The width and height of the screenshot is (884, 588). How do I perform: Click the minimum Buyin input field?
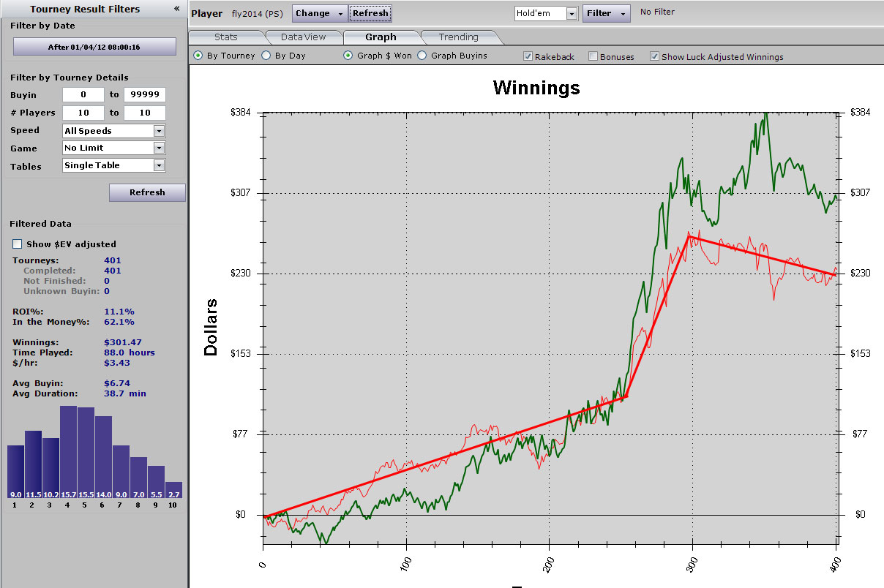pyautogui.click(x=83, y=95)
